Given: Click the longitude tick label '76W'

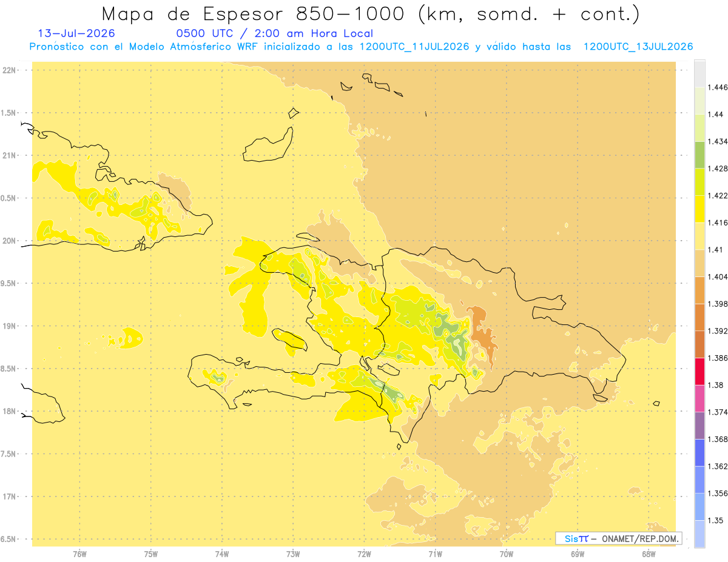Looking at the screenshot, I should click(x=79, y=554).
